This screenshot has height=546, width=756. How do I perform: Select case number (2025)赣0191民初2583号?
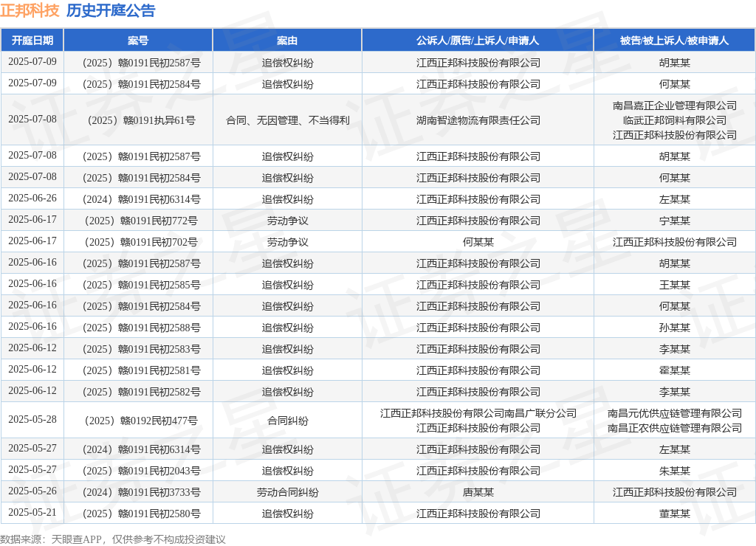141,349
